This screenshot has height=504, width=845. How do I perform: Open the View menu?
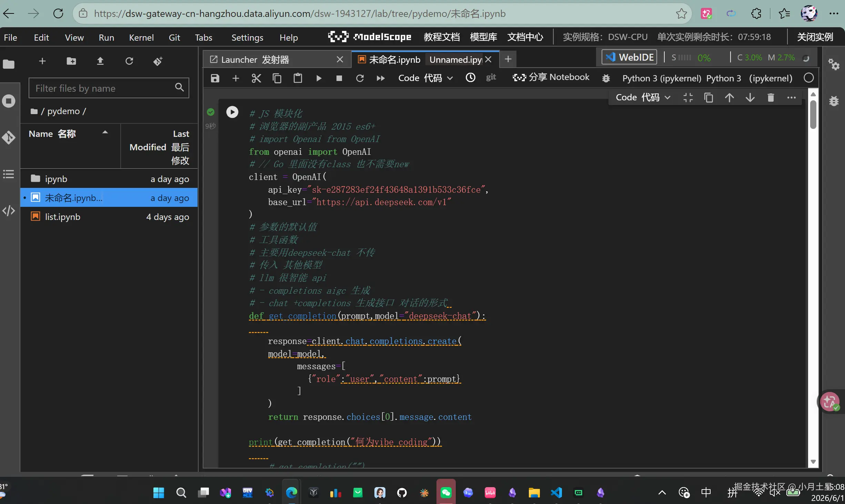click(x=74, y=37)
